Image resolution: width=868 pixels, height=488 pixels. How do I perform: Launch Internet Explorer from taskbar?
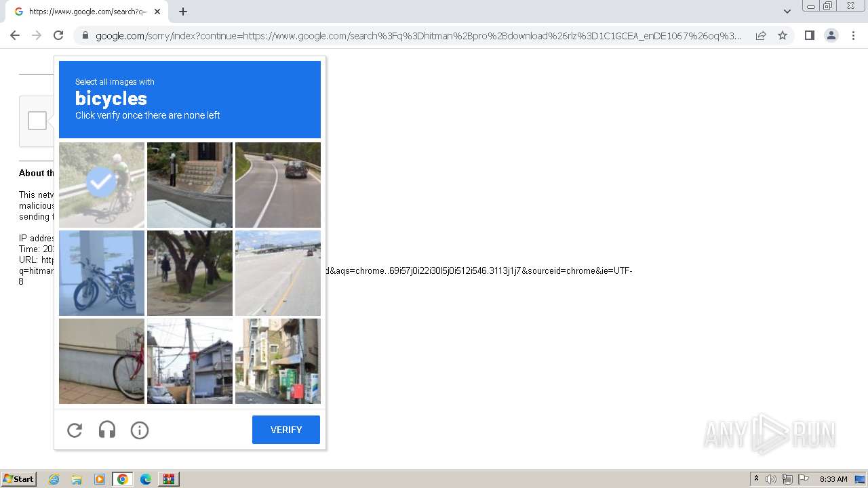click(x=54, y=479)
